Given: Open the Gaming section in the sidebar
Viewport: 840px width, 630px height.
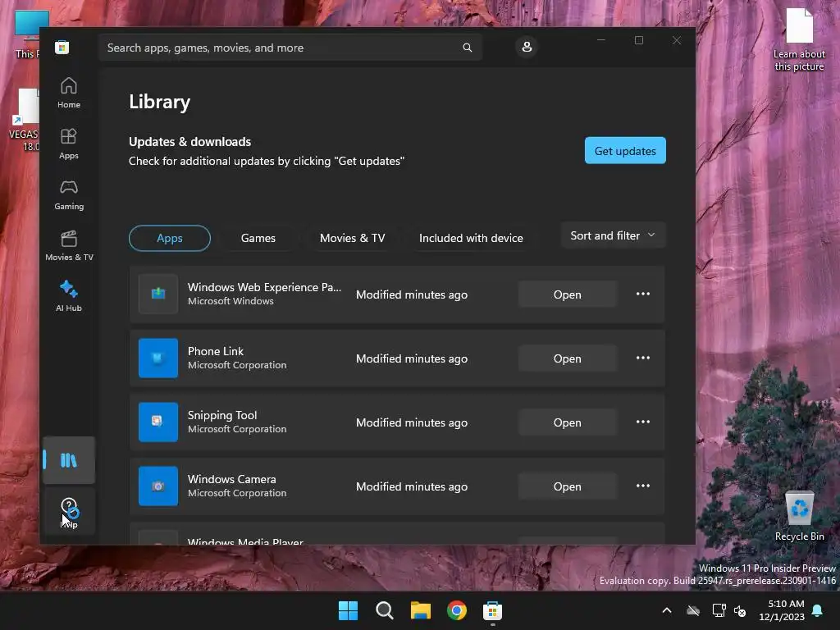Looking at the screenshot, I should click(x=69, y=195).
